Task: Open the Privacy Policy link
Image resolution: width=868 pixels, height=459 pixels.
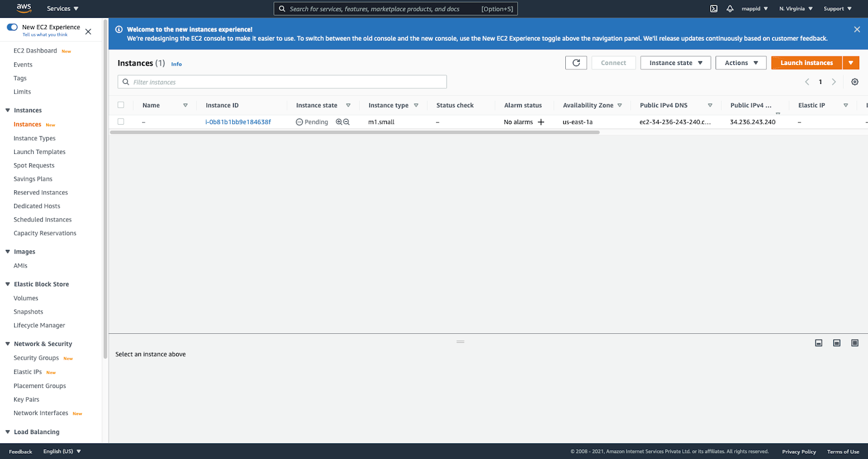Action: click(x=799, y=452)
